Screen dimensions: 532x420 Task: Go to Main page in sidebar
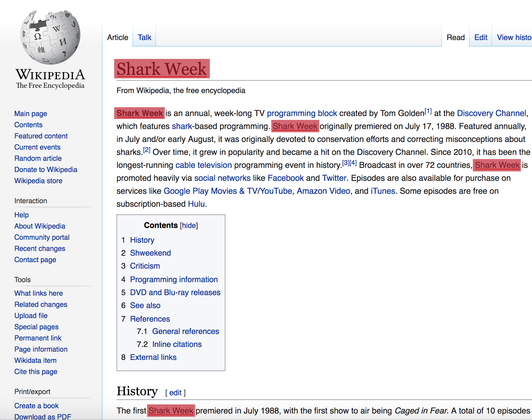click(31, 114)
